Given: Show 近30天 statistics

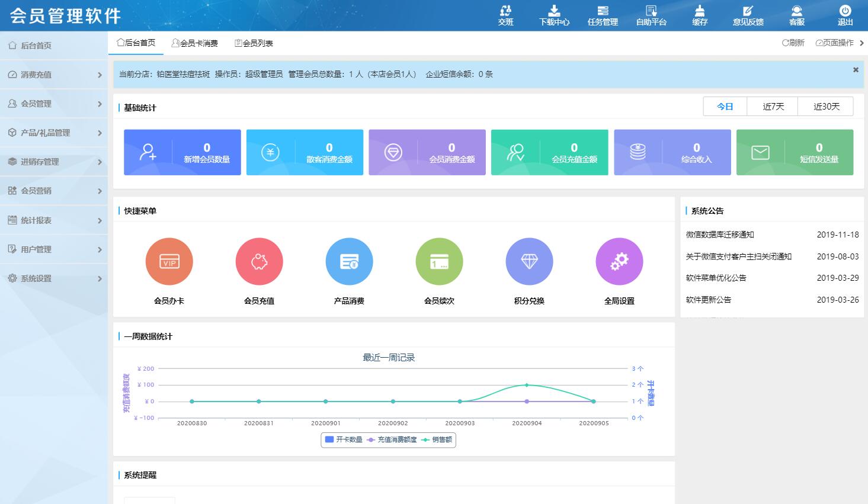Looking at the screenshot, I should pos(827,107).
